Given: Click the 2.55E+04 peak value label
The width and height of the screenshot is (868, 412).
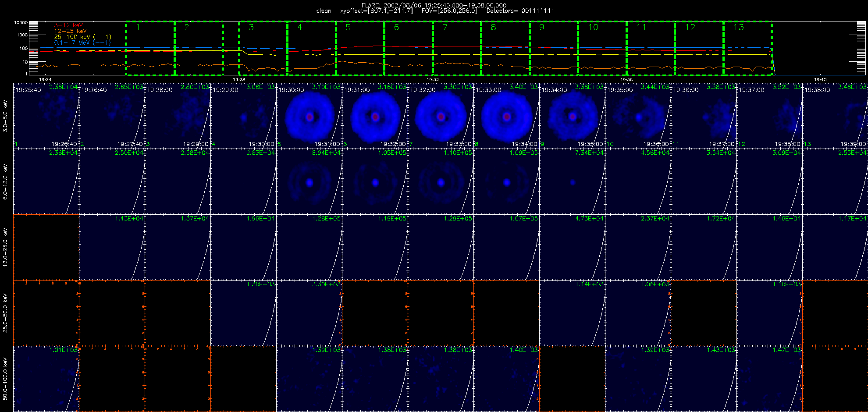Looking at the screenshot, I should [853, 153].
